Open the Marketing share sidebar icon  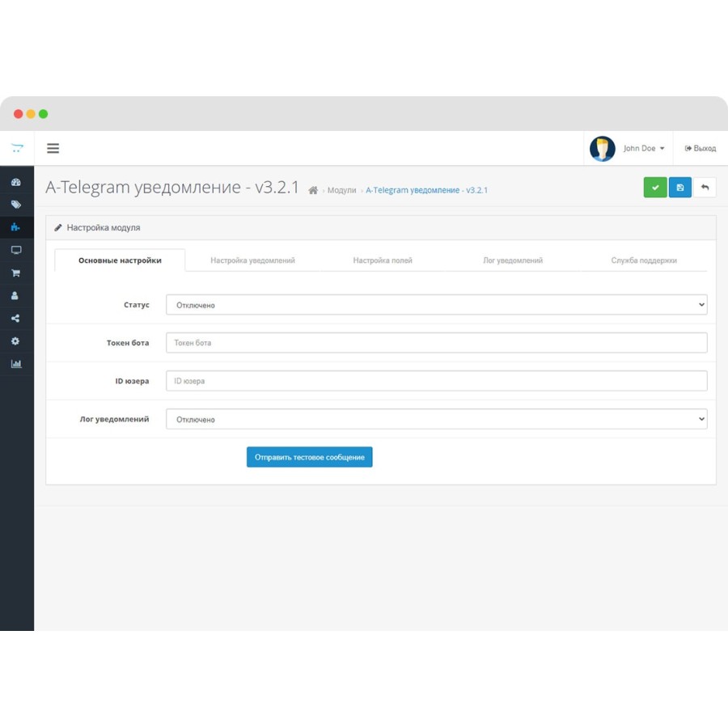(15, 318)
